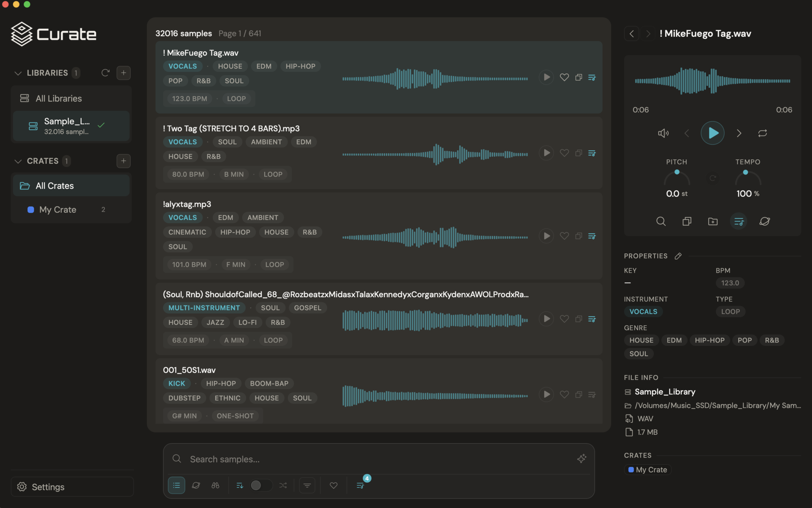Click the TEMPO knob
Screen dimensions: 812x508
(x=748, y=178)
